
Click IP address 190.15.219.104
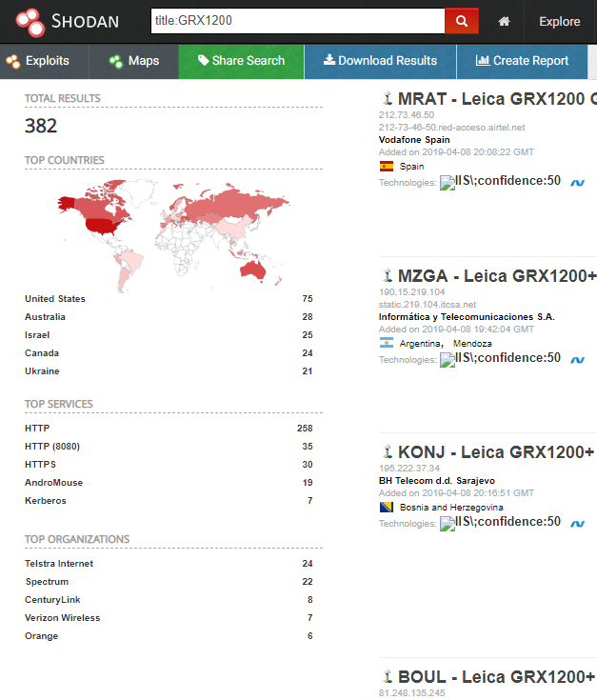point(412,292)
